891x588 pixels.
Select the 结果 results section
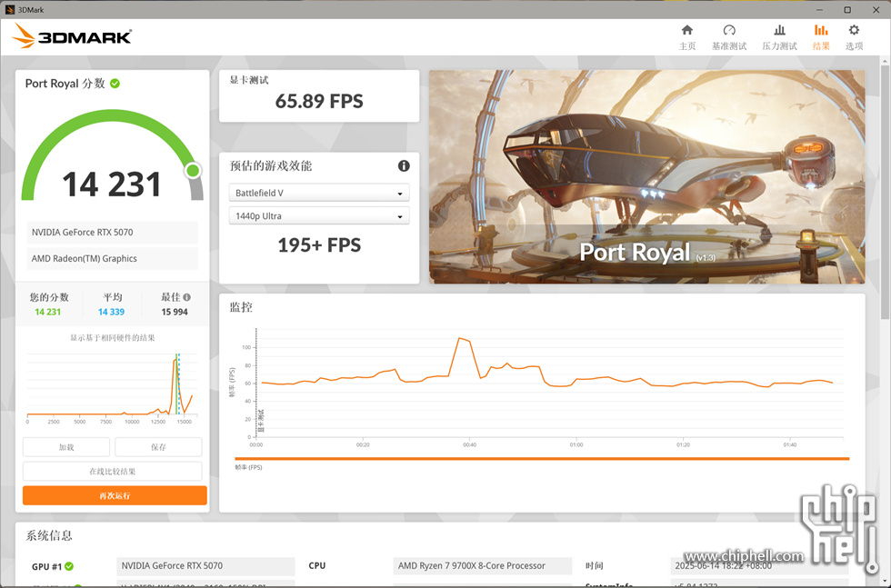tap(821, 37)
